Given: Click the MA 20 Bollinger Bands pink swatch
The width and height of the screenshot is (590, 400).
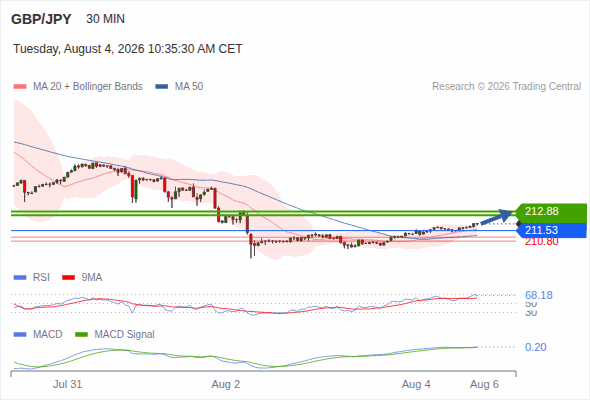Looking at the screenshot, I should [x=20, y=87].
